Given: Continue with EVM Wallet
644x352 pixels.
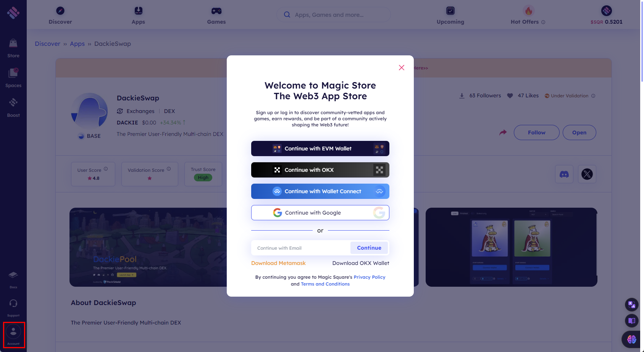Looking at the screenshot, I should point(320,149).
